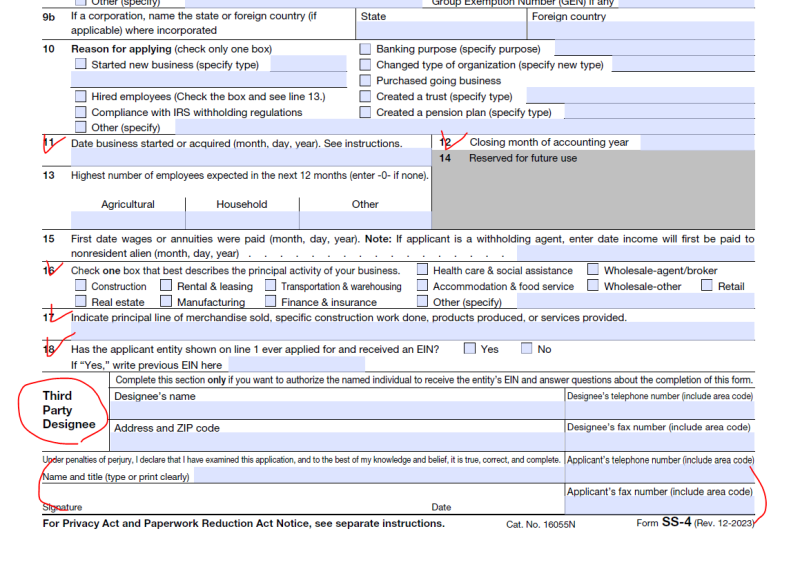Click the Date business started field
800x576 pixels.
251,158
